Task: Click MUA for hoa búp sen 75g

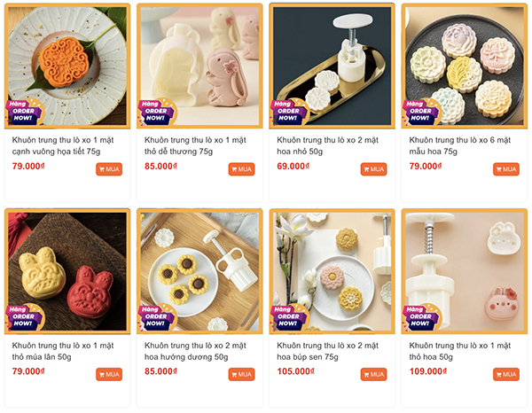Action: click(373, 374)
